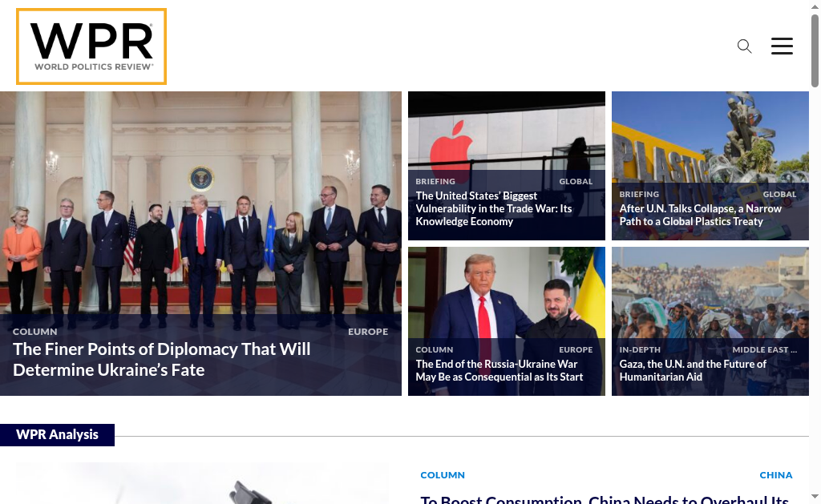
Task: Click the MIDDLE EAST tag on Gaza story
Action: tap(764, 349)
